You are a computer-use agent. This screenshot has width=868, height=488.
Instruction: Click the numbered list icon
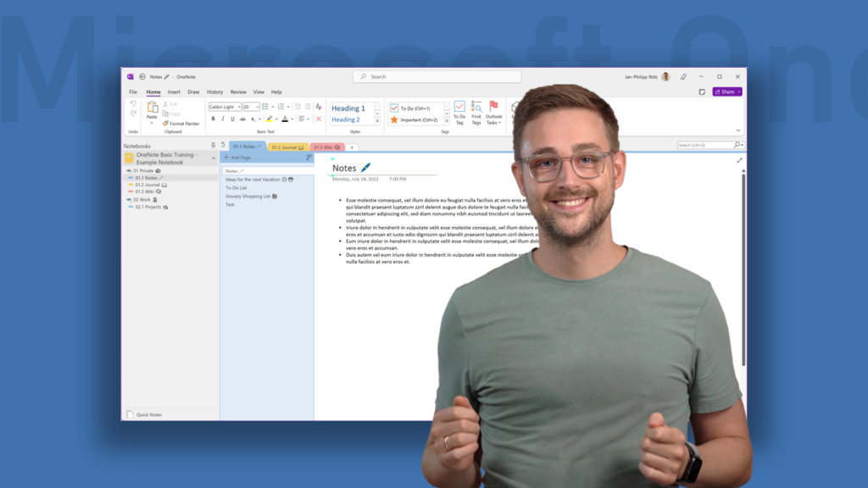pos(281,107)
